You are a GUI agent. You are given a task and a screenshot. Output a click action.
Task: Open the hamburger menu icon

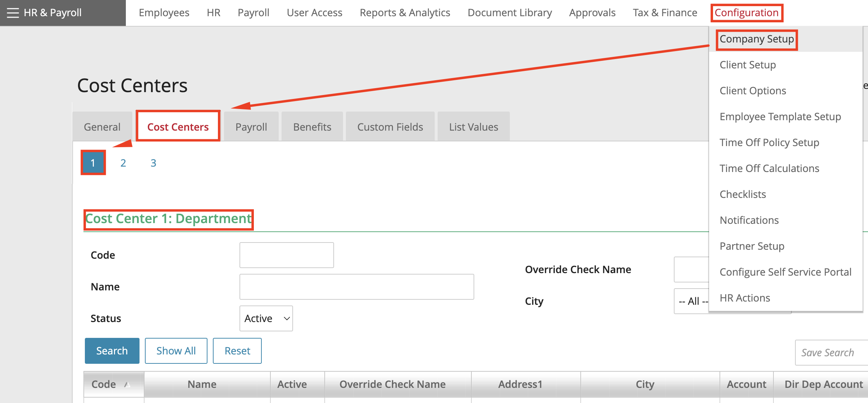(x=13, y=13)
